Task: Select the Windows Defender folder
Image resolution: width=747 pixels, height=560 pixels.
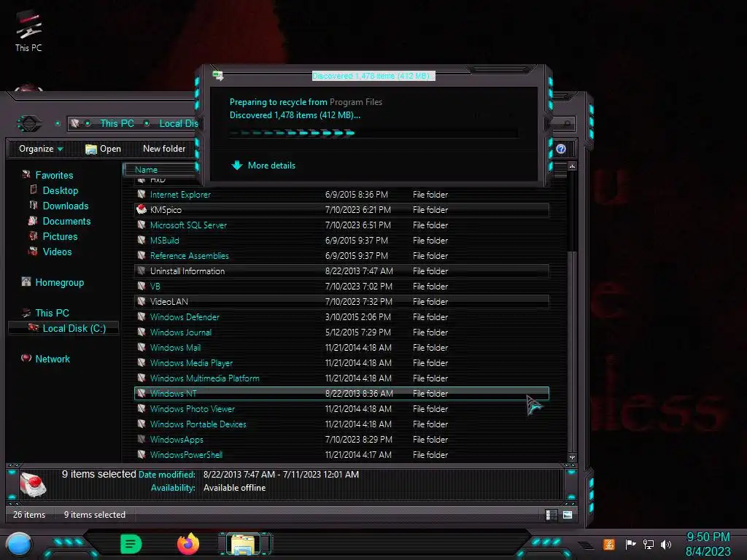Action: coord(342,316)
